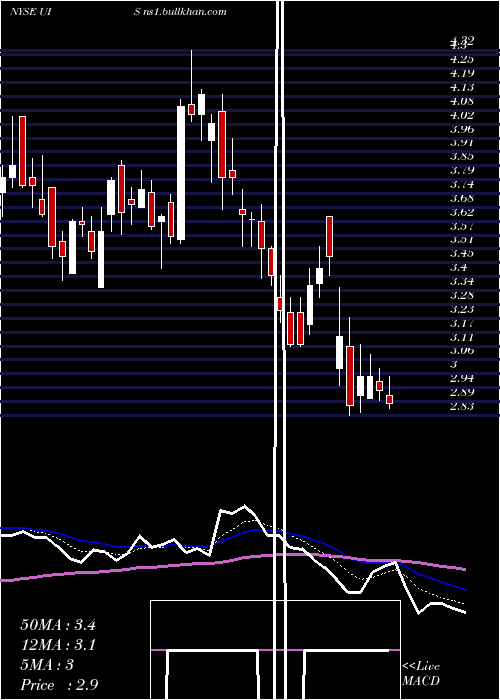Select the 3.11 price axis label
Viewport: 500px width, 700px height.
[462, 337]
